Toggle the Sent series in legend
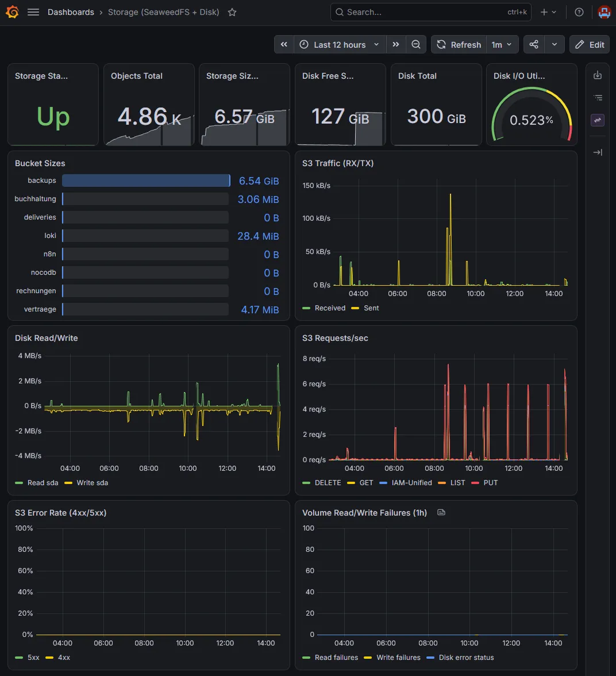This screenshot has width=616, height=676. coord(371,308)
